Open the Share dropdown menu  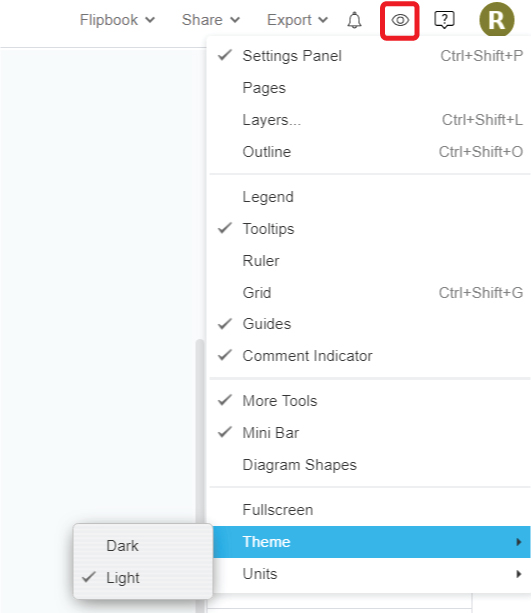tap(211, 20)
